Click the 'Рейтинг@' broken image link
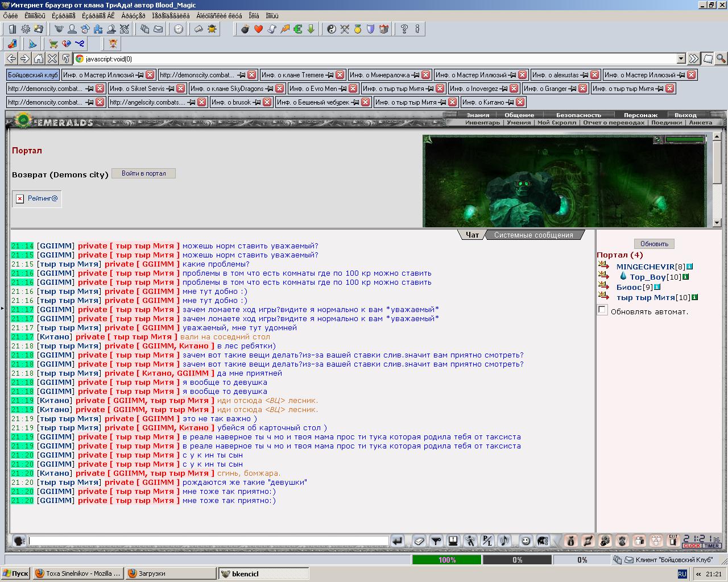 pos(37,198)
